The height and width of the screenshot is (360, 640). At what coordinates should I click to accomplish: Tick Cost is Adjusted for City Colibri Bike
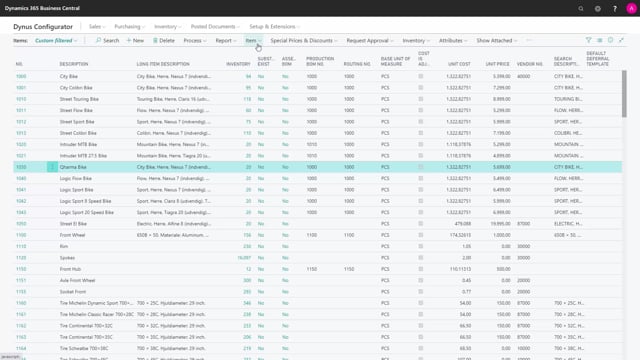point(421,88)
